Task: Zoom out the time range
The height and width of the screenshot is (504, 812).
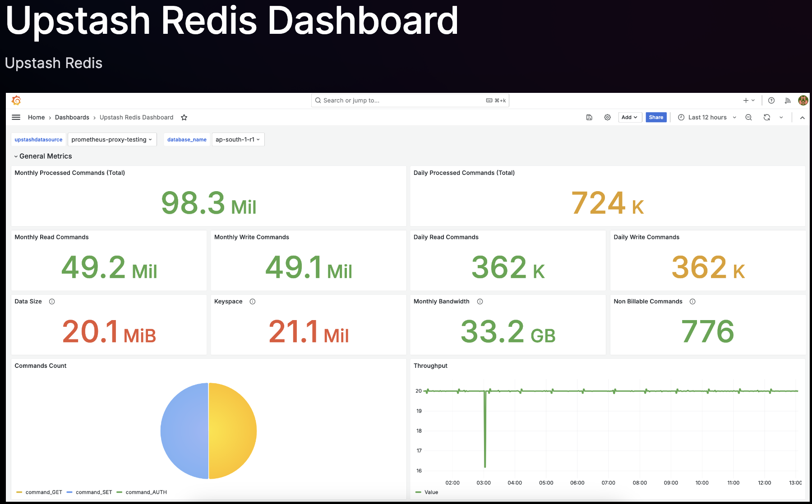Action: [x=749, y=117]
